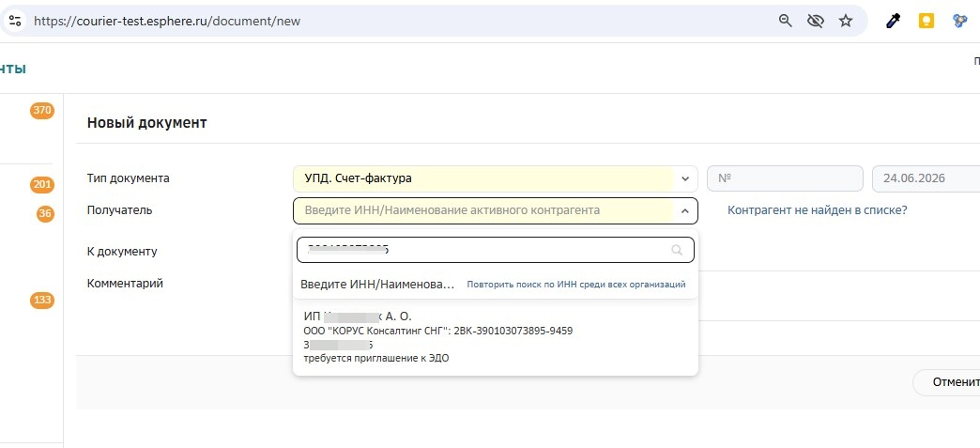
Task: Open the blue hexagon cluster extension icon
Action: (x=959, y=21)
